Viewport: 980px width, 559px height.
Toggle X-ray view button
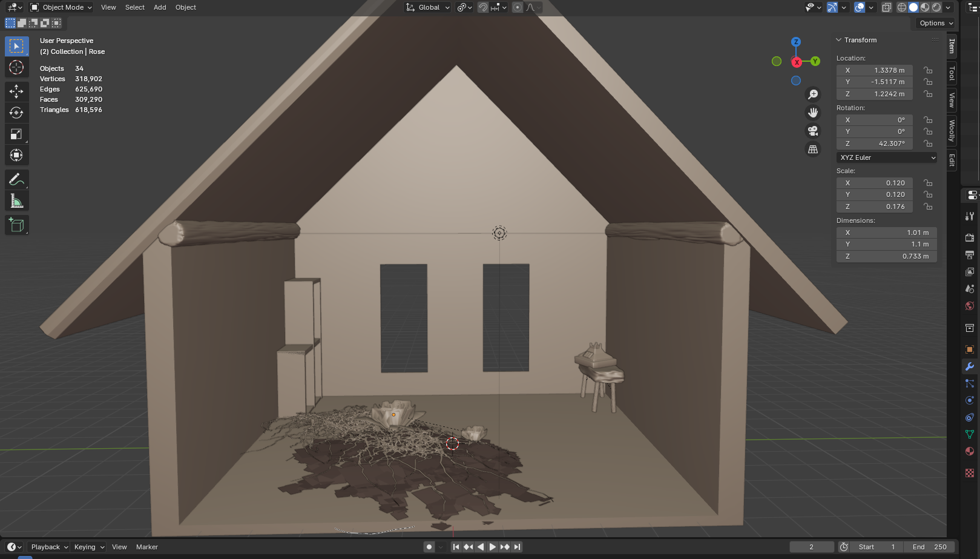click(886, 7)
